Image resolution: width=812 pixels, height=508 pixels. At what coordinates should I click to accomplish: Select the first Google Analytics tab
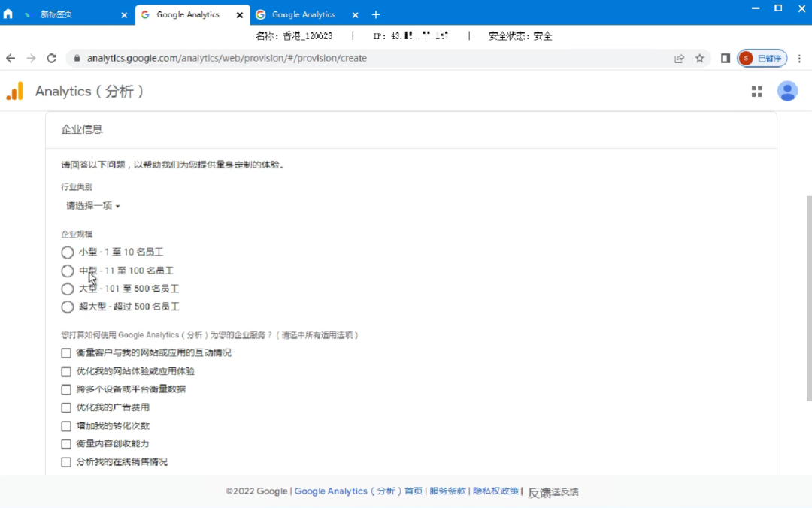(187, 14)
